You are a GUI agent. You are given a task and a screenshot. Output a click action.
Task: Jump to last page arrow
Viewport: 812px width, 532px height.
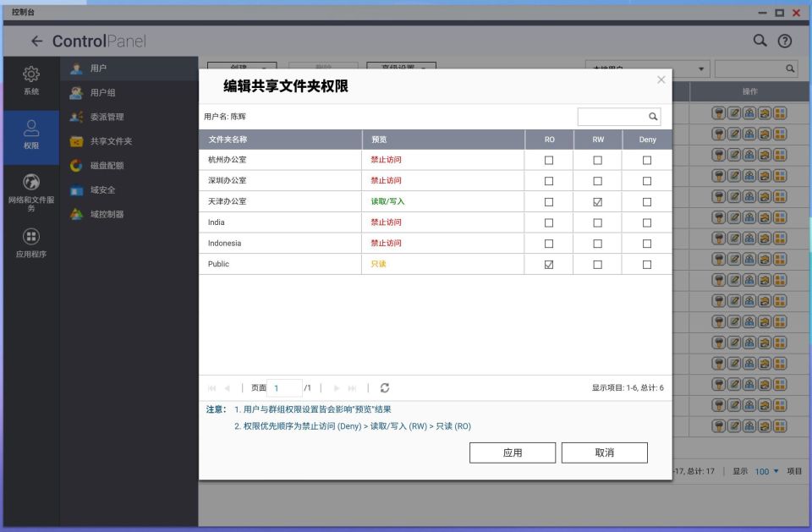[352, 388]
